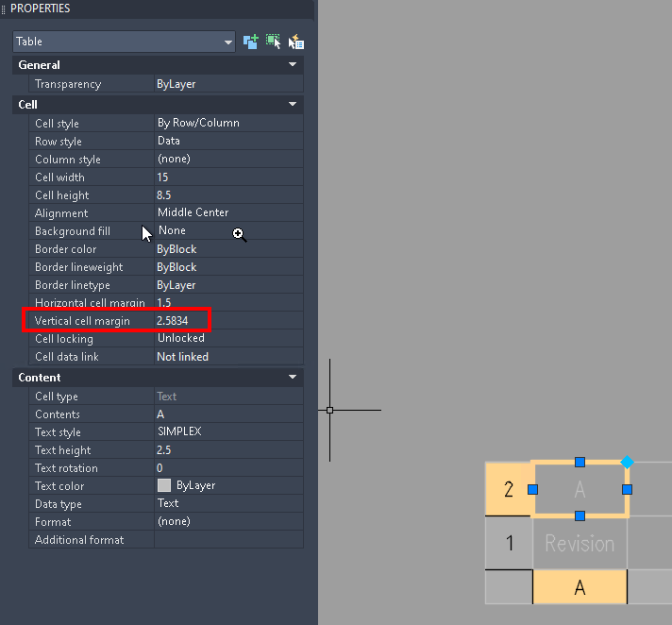Select column header A in the table
The image size is (672, 625).
click(x=580, y=587)
